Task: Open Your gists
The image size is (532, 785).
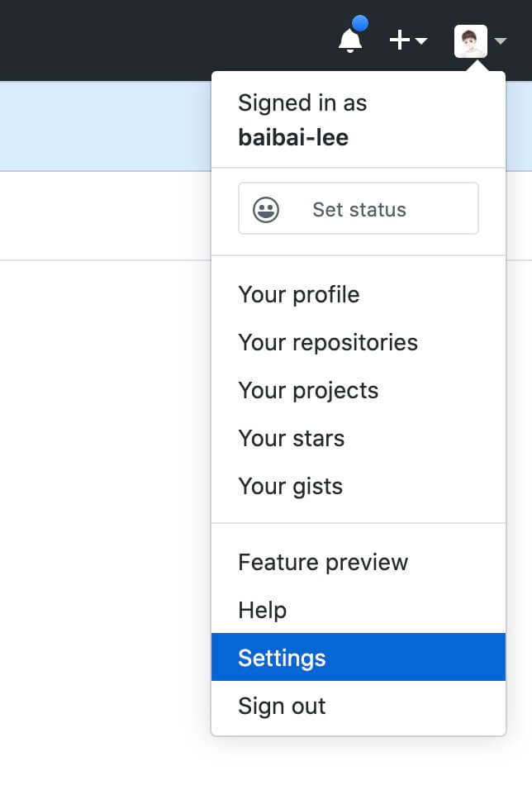Action: [290, 486]
